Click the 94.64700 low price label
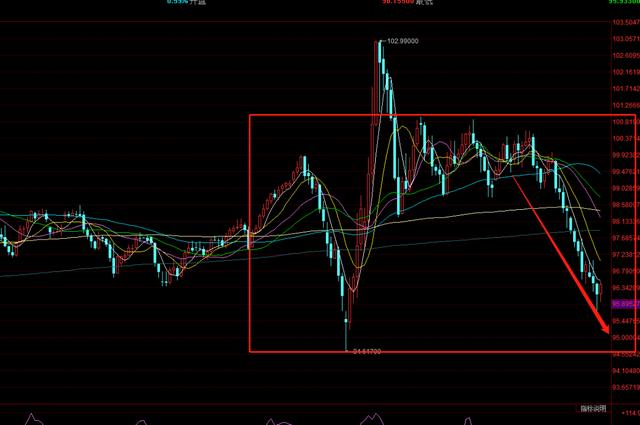The height and width of the screenshot is (425, 640). click(367, 351)
